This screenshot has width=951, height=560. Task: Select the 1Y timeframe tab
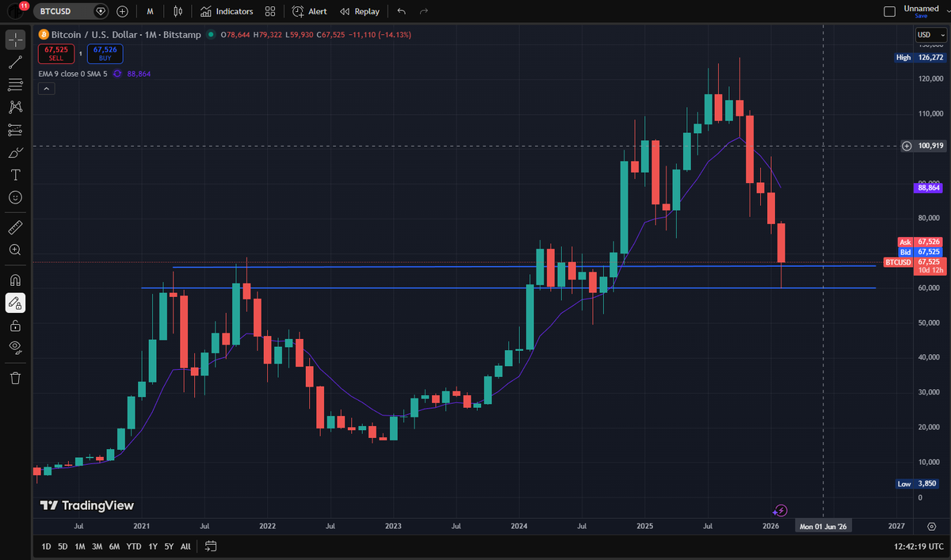coord(152,546)
